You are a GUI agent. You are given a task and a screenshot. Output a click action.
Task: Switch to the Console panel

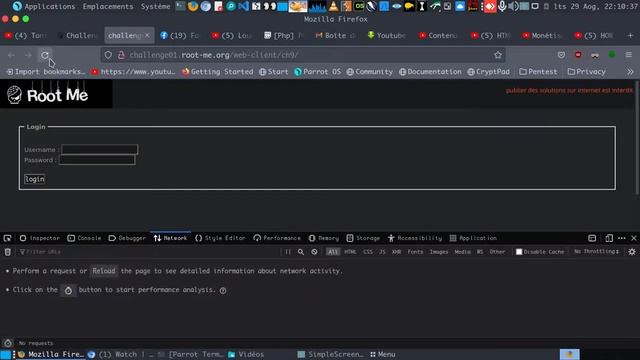click(84, 238)
